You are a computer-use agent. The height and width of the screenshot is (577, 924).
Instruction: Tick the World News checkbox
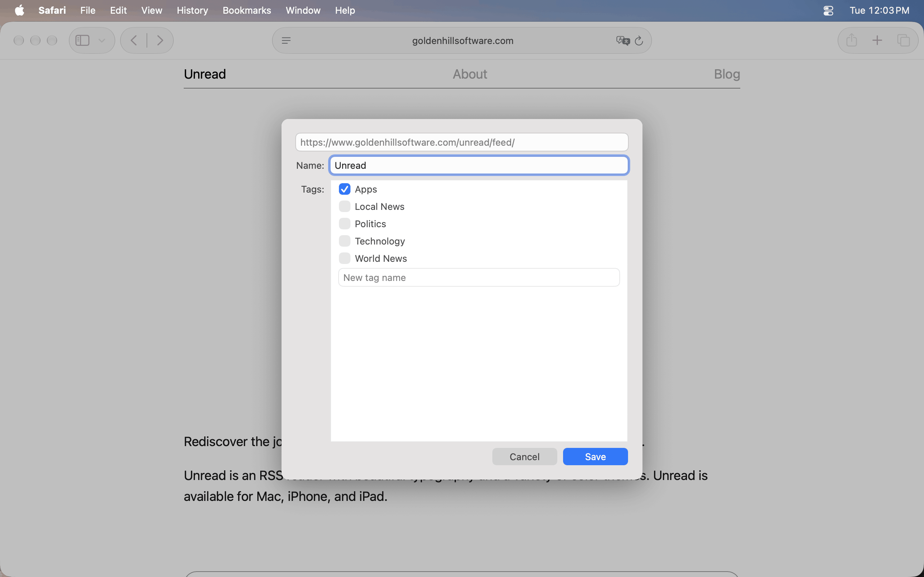pyautogui.click(x=344, y=258)
